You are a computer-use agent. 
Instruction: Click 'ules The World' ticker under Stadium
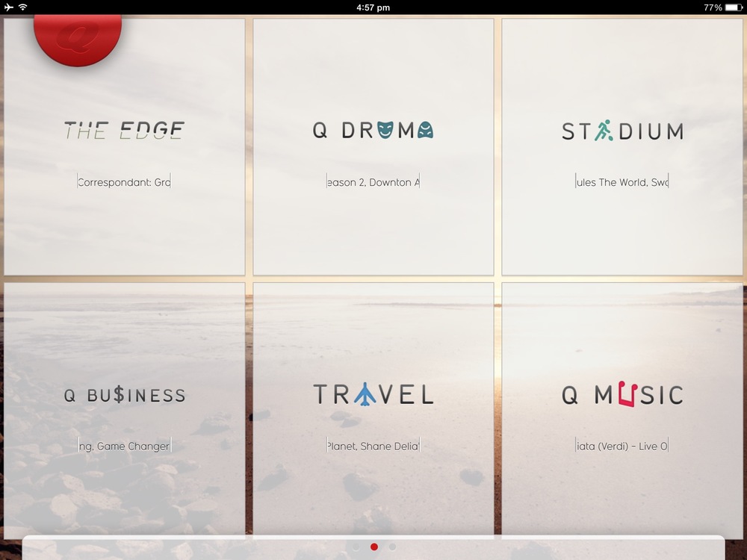622,182
